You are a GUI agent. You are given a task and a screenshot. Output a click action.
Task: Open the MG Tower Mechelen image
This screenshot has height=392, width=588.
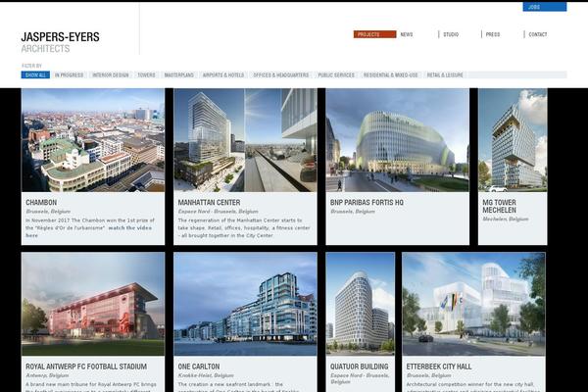513,140
